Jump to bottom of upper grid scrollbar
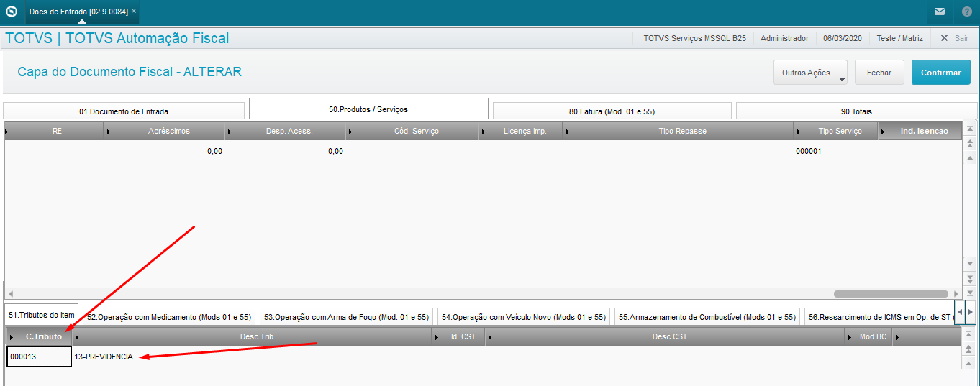Viewport: 980px width, 386px height. (x=970, y=292)
